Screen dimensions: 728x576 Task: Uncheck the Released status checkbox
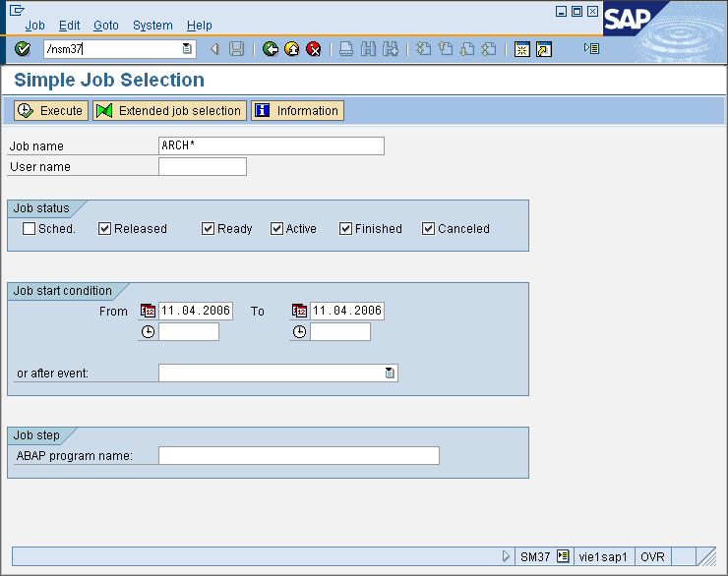tap(105, 229)
